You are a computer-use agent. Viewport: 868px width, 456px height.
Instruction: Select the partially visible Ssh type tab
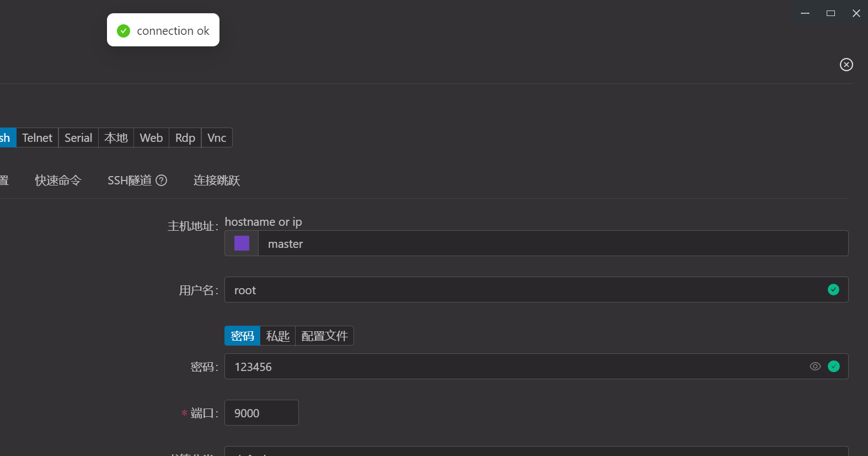pyautogui.click(x=7, y=137)
